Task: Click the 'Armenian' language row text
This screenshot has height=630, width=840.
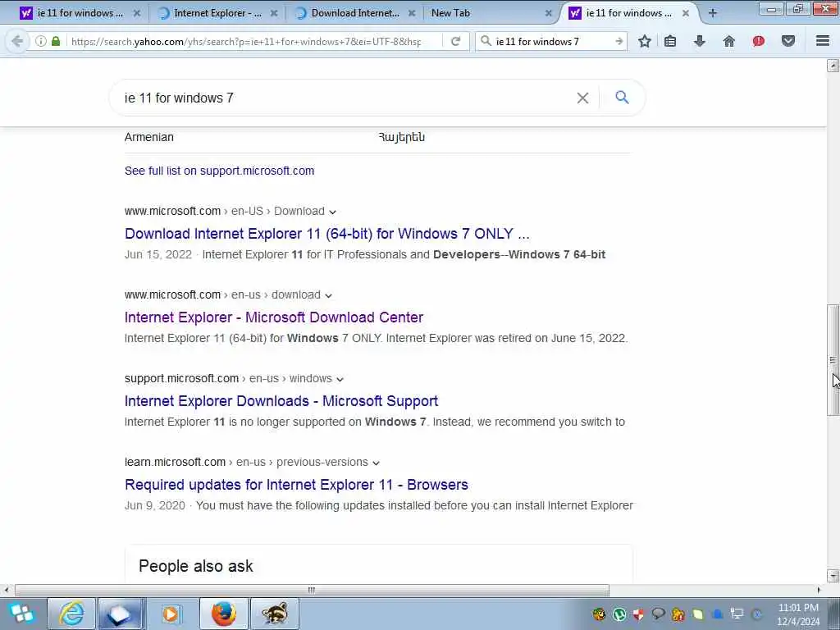Action: [149, 137]
